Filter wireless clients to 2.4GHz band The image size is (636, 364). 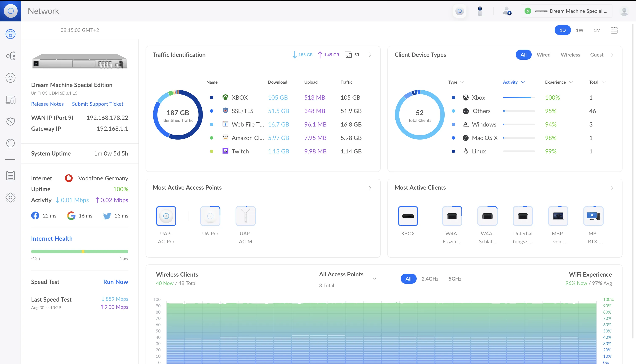(x=430, y=278)
